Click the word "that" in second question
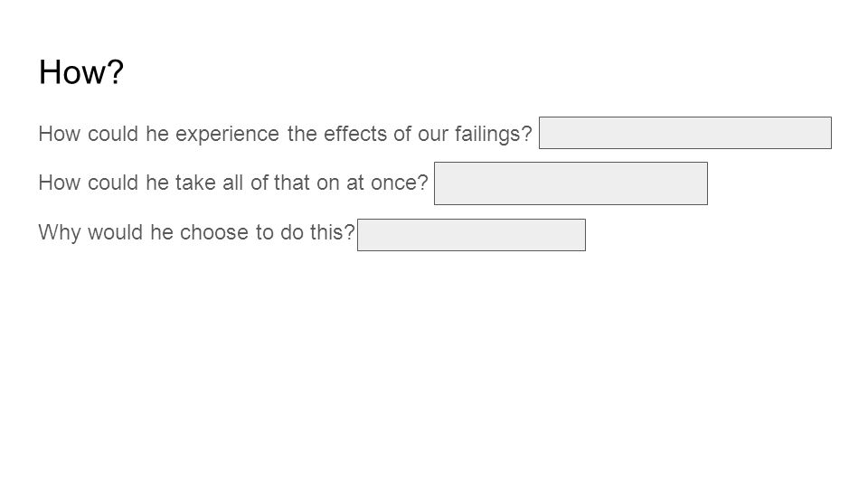 tap(292, 183)
